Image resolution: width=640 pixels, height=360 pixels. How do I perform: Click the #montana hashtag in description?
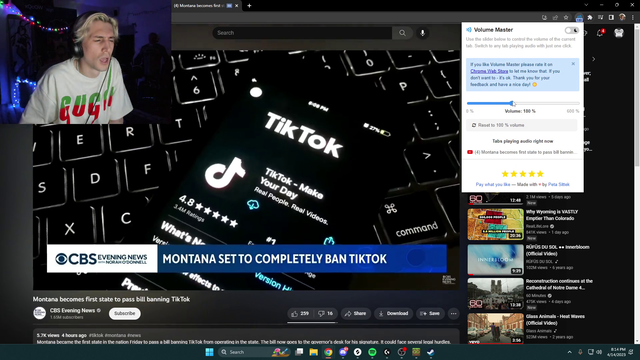point(116,335)
